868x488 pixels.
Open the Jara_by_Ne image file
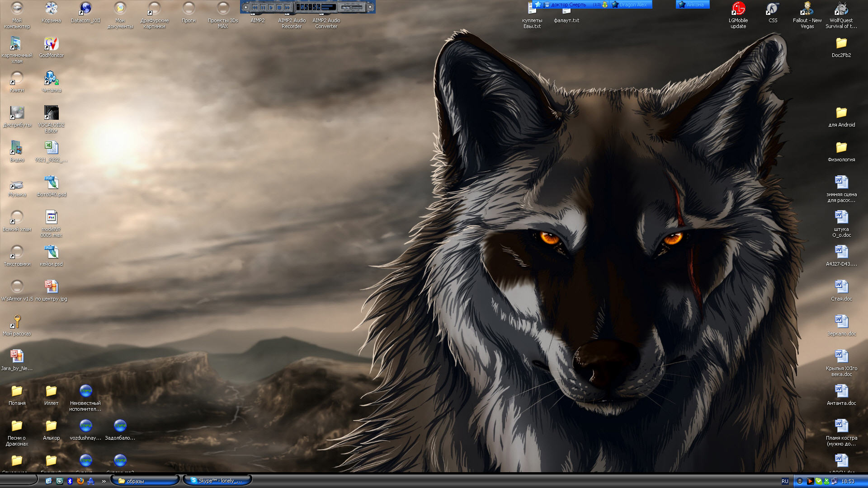pos(17,360)
